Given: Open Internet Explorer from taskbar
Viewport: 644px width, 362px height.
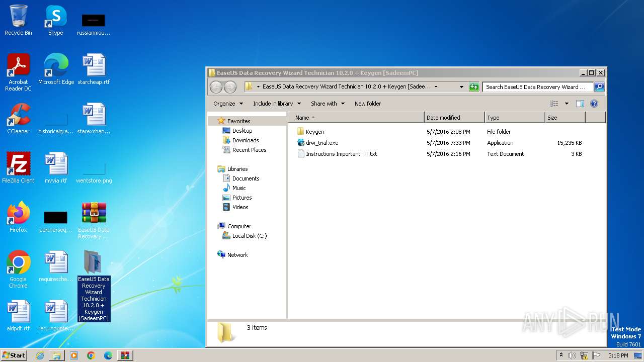Looking at the screenshot, I should point(40,355).
